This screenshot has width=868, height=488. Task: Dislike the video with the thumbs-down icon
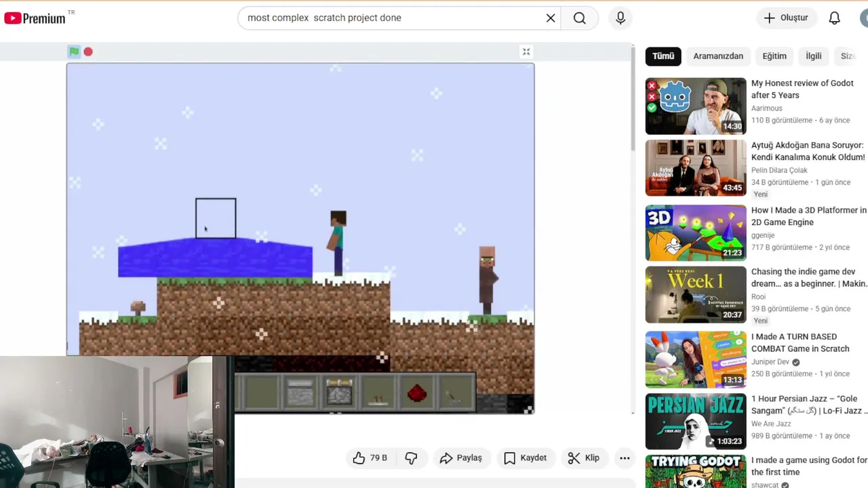[x=411, y=458]
